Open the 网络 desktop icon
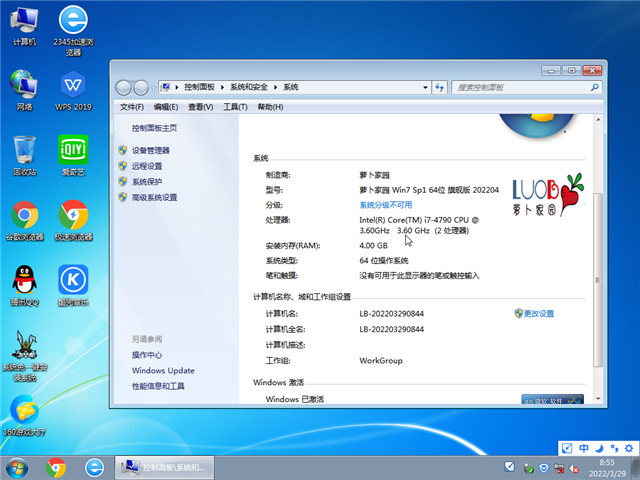640x480 pixels. click(24, 90)
